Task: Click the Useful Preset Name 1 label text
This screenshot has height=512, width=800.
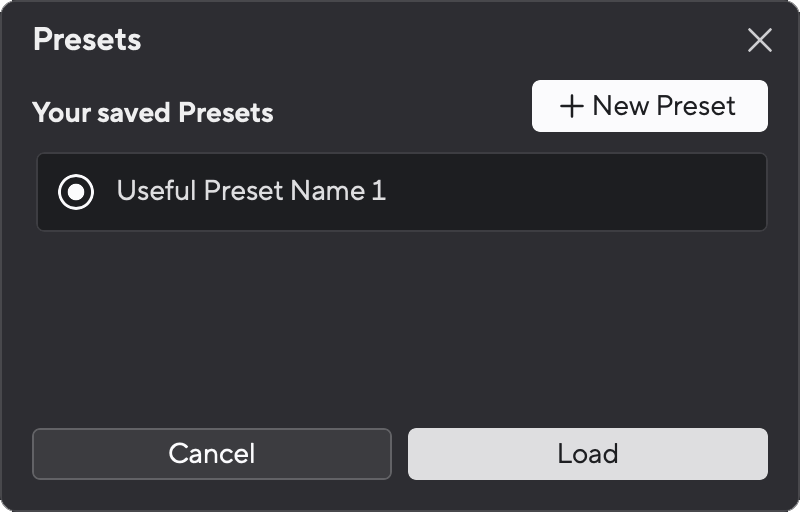Action: tap(251, 191)
